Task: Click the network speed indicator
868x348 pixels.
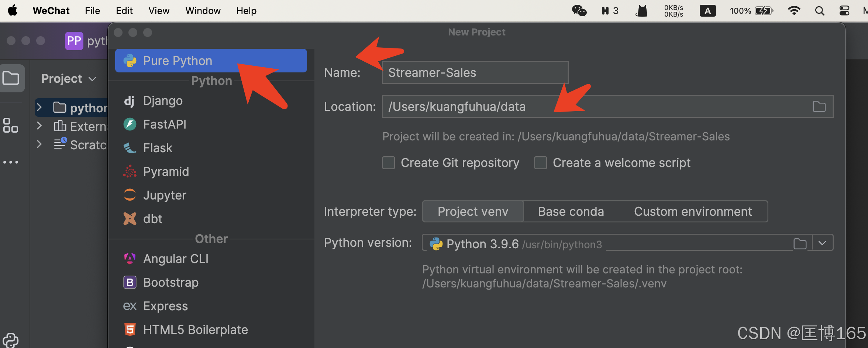Action: point(674,11)
